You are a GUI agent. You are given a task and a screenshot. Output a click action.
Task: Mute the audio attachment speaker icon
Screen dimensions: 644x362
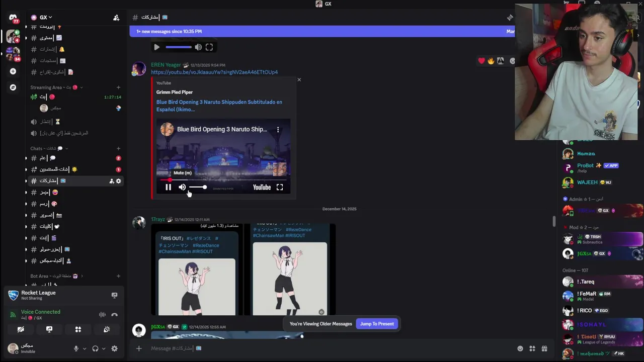(198, 47)
